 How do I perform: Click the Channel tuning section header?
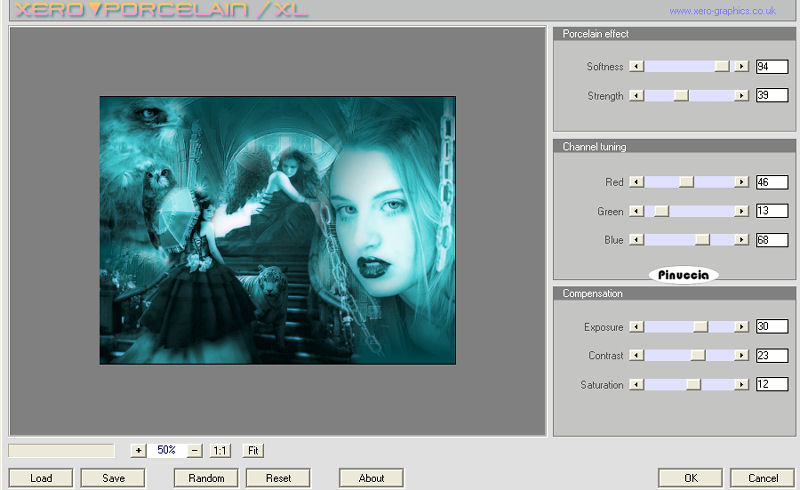674,146
